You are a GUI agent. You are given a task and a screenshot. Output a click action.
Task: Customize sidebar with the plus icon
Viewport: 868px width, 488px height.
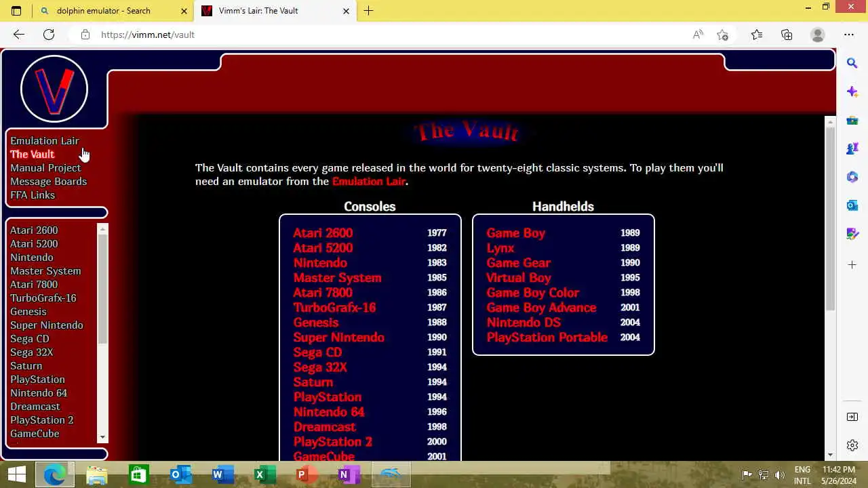point(852,264)
